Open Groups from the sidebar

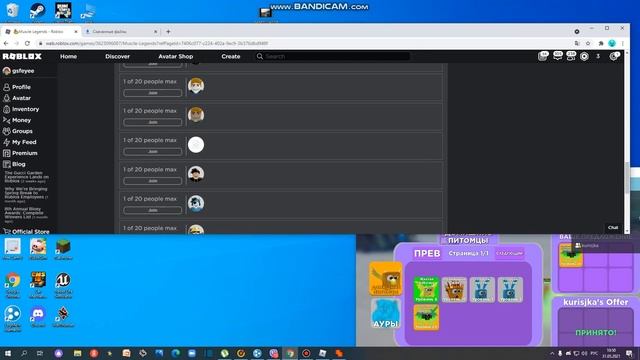point(18,131)
